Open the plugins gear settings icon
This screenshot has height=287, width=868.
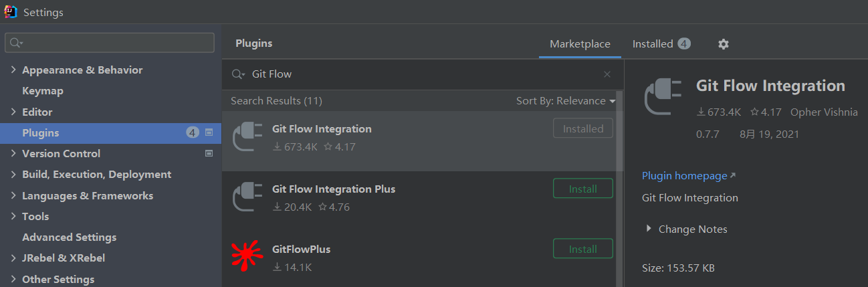tap(723, 44)
